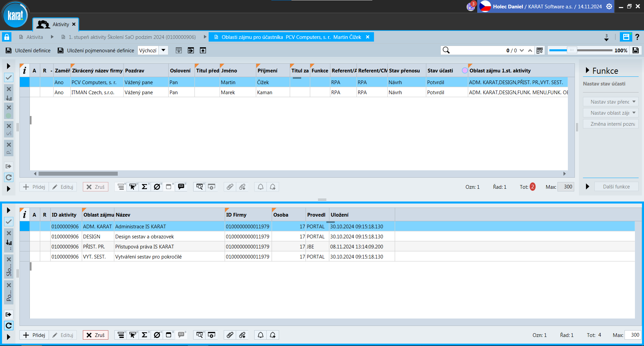This screenshot has width=644, height=346.
Task: Click Uložení pojmenované definice button
Action: click(x=96, y=50)
